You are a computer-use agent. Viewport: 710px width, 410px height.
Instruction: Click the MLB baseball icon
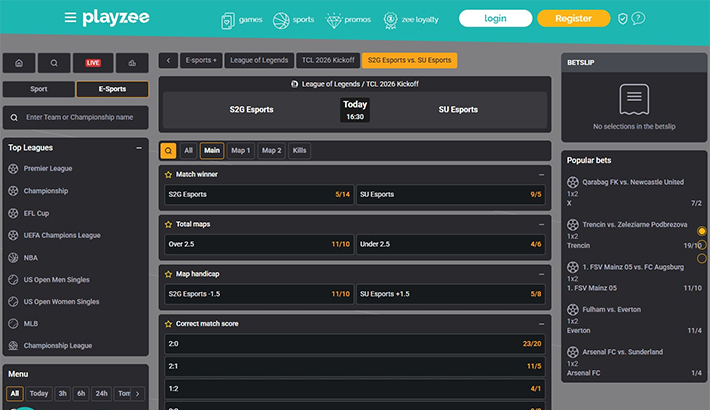tap(13, 323)
